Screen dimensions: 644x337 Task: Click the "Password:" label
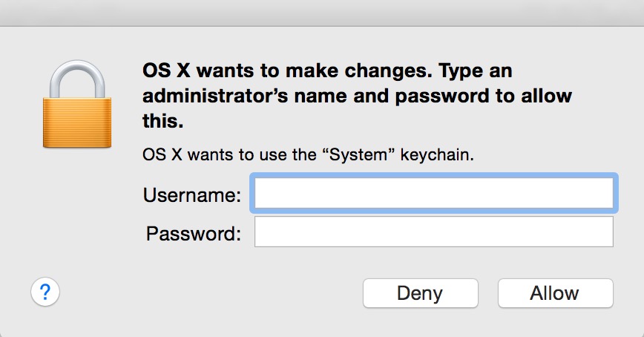click(x=194, y=234)
